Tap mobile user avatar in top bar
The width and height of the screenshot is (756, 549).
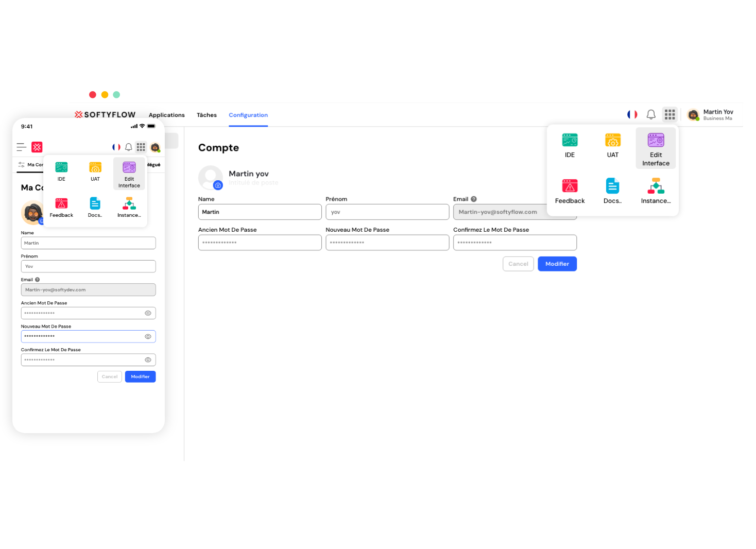[x=155, y=147]
